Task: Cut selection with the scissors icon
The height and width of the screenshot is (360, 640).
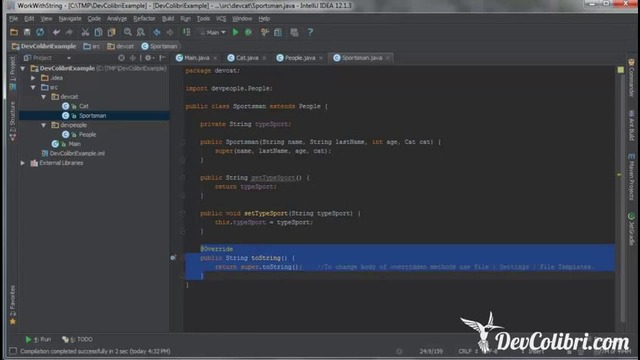Action: (x=85, y=32)
